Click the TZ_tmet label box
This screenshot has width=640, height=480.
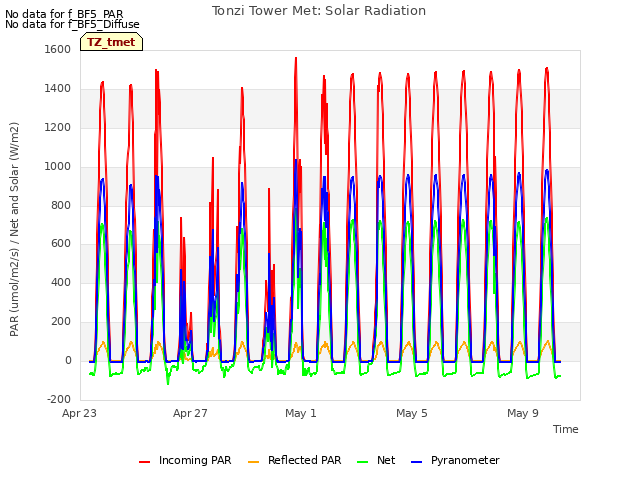(x=111, y=42)
